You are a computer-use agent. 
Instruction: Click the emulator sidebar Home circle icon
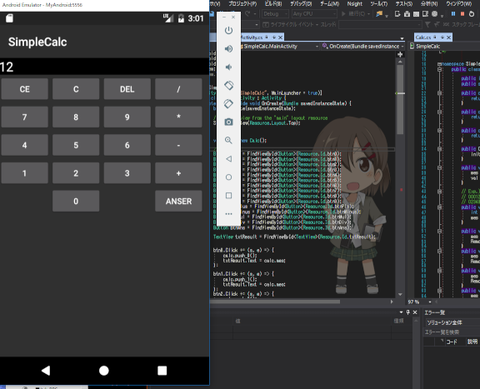(229, 177)
